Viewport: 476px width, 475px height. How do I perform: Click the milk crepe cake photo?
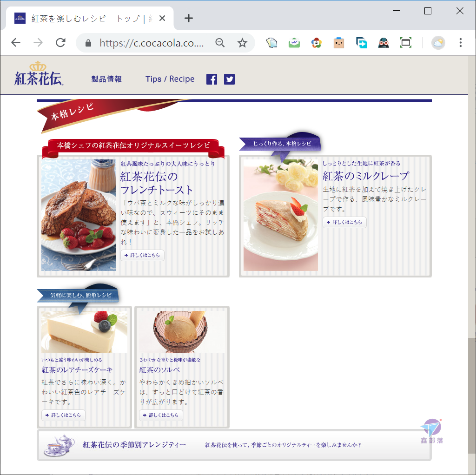pos(280,215)
